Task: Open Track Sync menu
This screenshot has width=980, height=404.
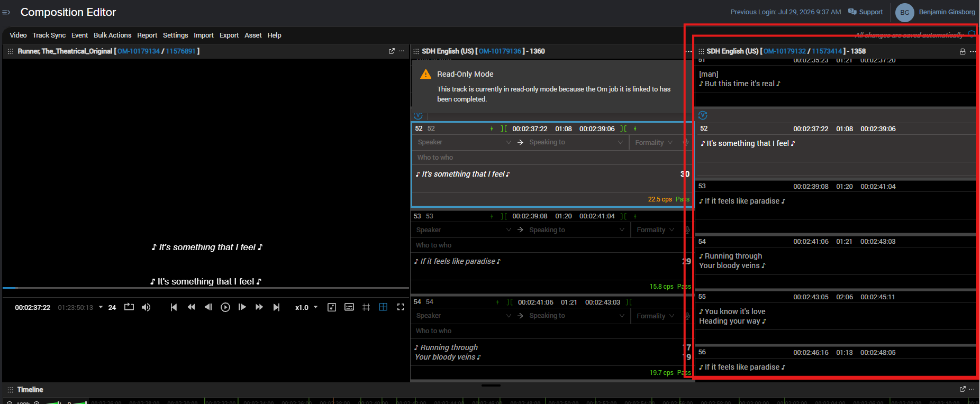Action: (x=49, y=35)
